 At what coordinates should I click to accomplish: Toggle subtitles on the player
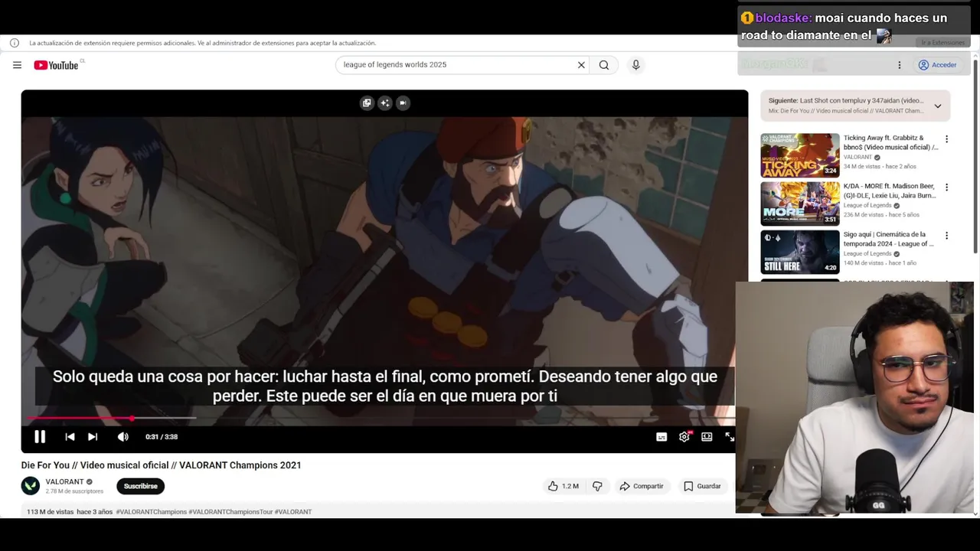(661, 437)
